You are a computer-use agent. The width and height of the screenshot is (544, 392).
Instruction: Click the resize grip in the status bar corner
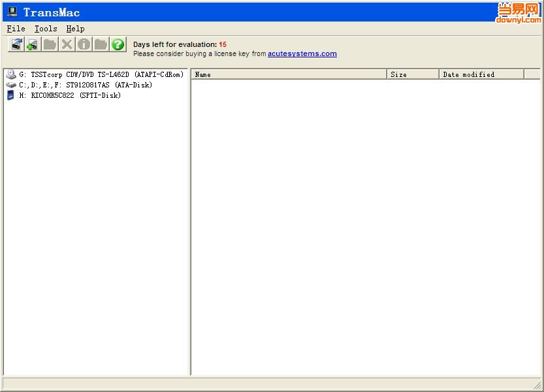pyautogui.click(x=537, y=385)
